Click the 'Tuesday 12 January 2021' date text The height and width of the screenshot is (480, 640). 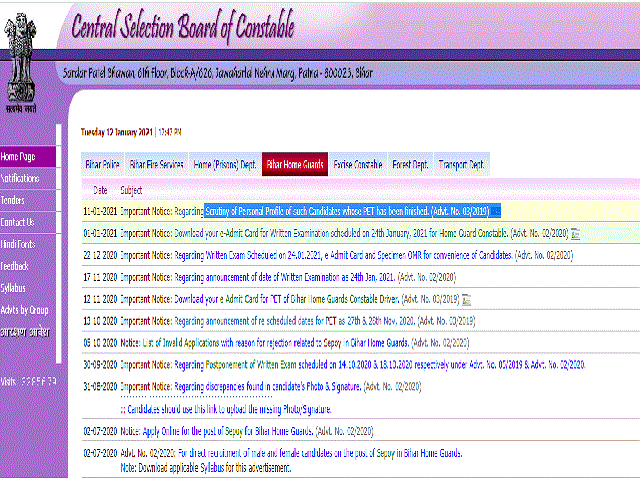(x=116, y=132)
